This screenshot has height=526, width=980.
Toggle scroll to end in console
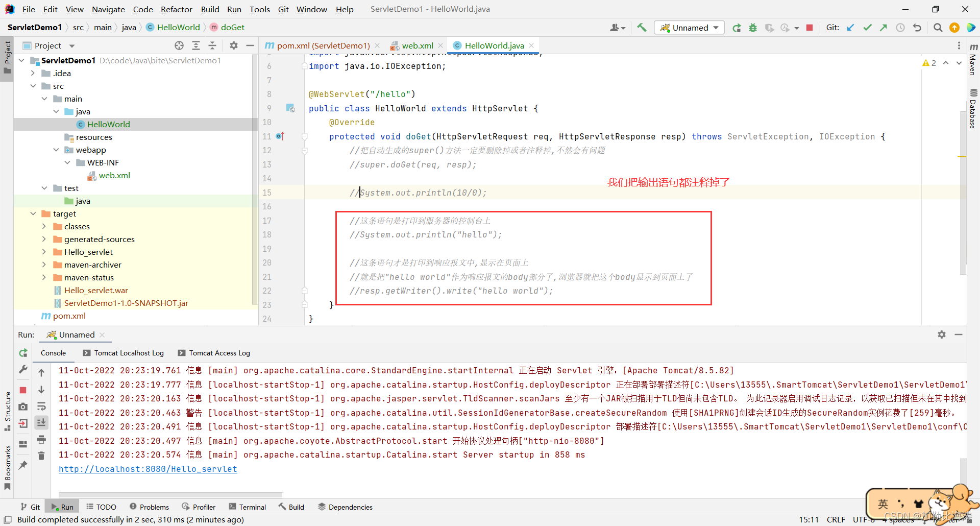[x=42, y=423]
